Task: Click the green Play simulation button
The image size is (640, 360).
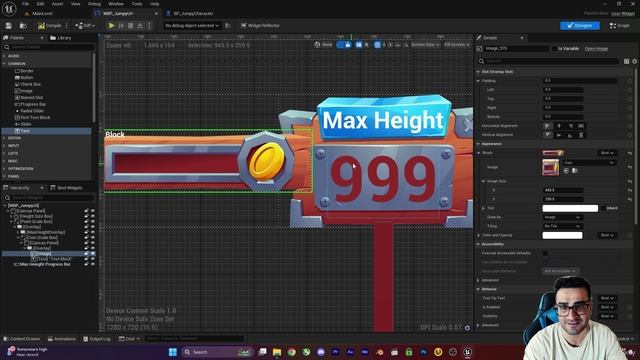Action: pos(111,25)
